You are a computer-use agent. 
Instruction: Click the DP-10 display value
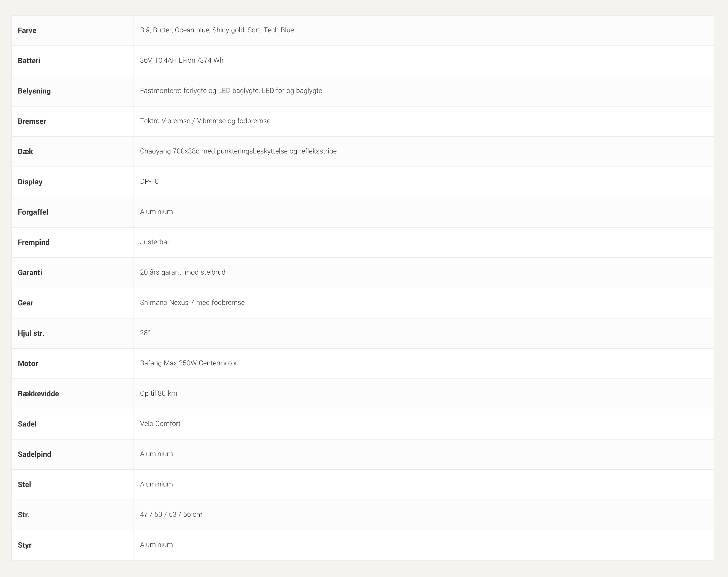tap(149, 181)
